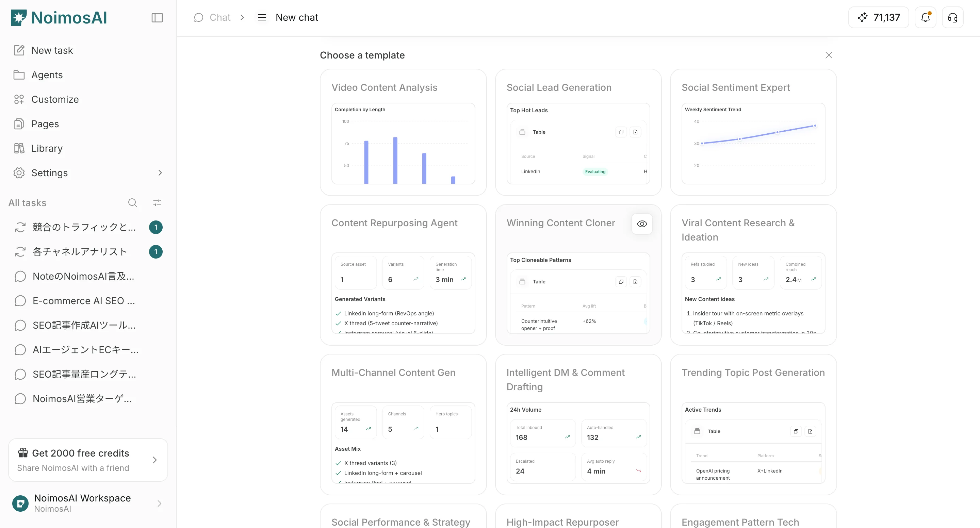Export the Top Hot Leads table file icon
This screenshot has height=528, width=980.
pos(635,132)
